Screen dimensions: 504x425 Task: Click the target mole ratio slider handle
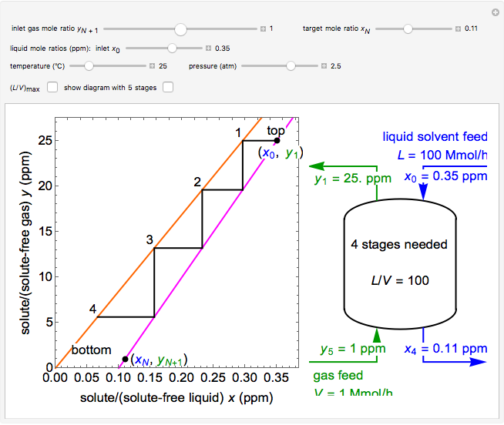pos(408,29)
